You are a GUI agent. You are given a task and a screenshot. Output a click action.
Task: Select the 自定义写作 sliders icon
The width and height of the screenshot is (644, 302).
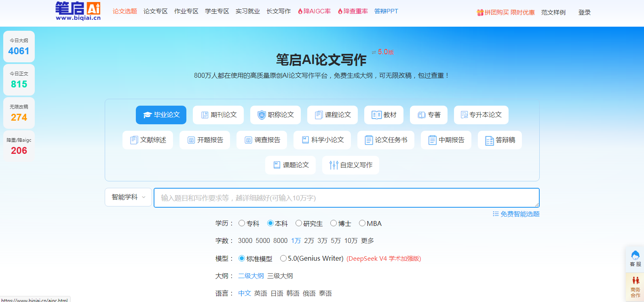point(334,165)
